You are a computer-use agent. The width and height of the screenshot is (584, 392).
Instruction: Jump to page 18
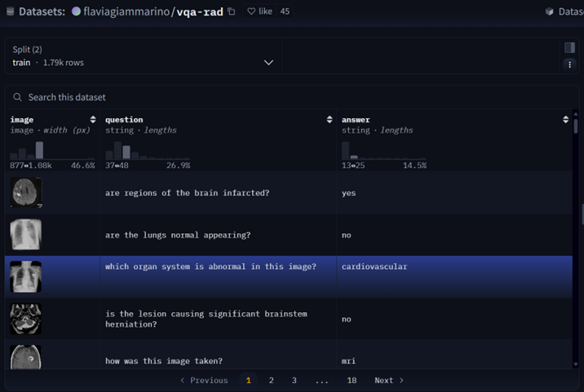352,381
